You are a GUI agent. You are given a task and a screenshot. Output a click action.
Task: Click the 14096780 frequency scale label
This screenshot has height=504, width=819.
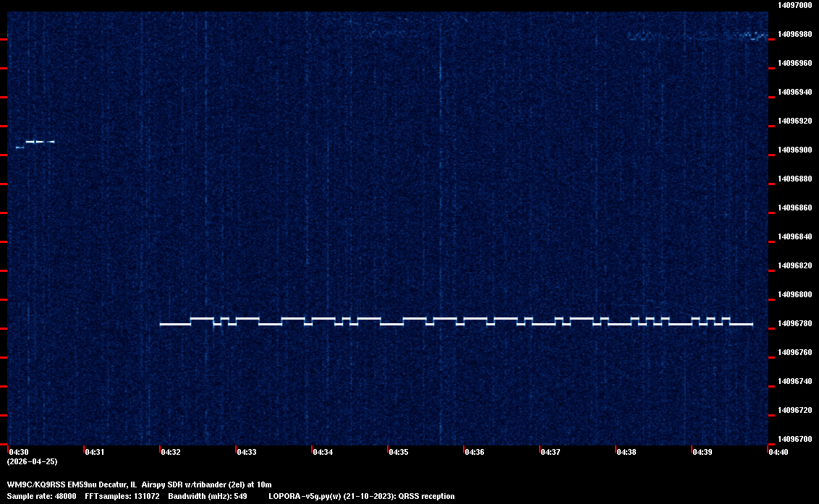click(794, 323)
